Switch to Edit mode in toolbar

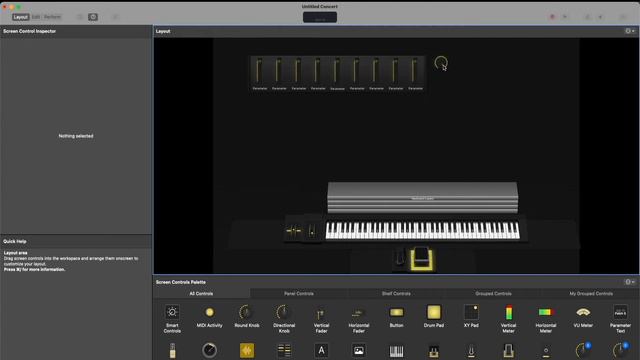pos(36,17)
